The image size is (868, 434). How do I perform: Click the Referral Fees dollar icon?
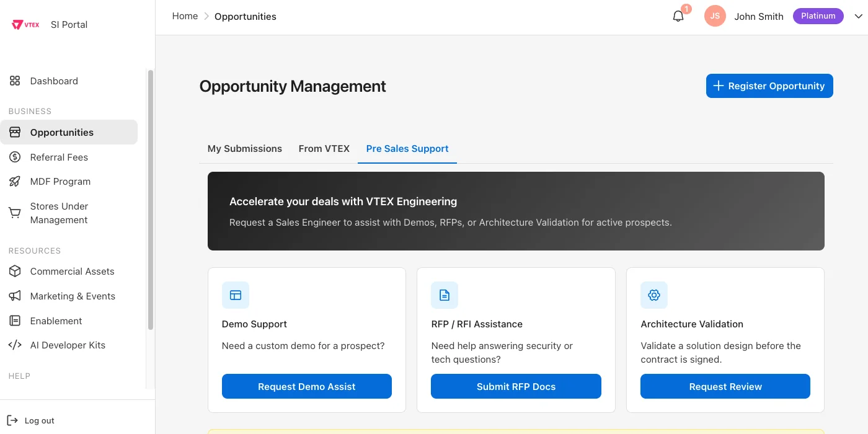pyautogui.click(x=15, y=157)
